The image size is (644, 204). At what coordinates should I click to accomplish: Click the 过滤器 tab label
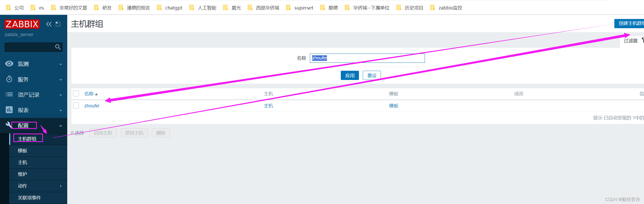(630, 40)
